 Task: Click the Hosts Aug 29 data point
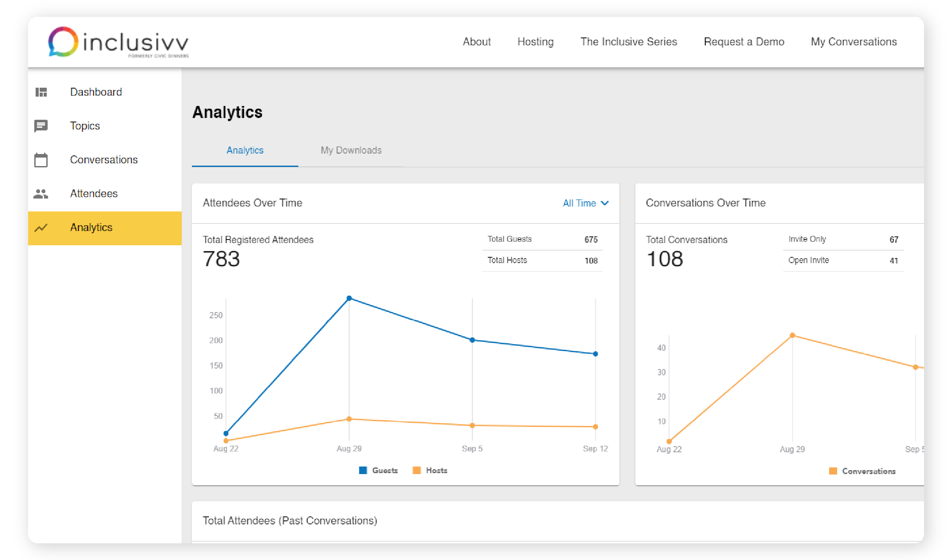[349, 419]
